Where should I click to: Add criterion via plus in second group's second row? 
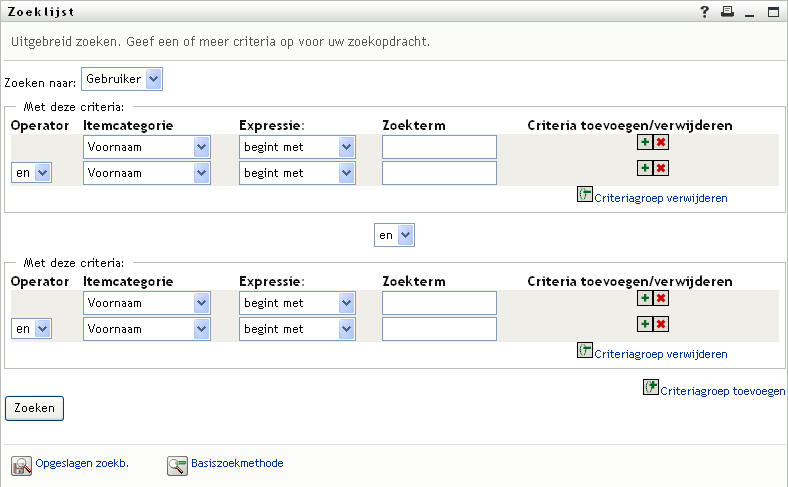pyautogui.click(x=645, y=324)
